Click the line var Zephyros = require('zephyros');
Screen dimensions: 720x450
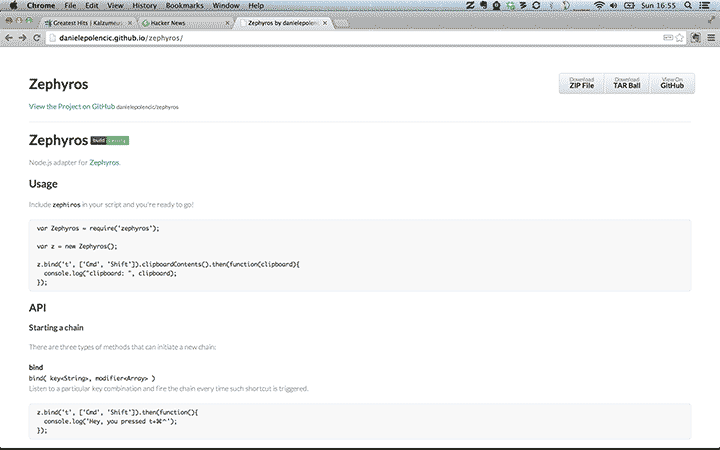click(98, 228)
